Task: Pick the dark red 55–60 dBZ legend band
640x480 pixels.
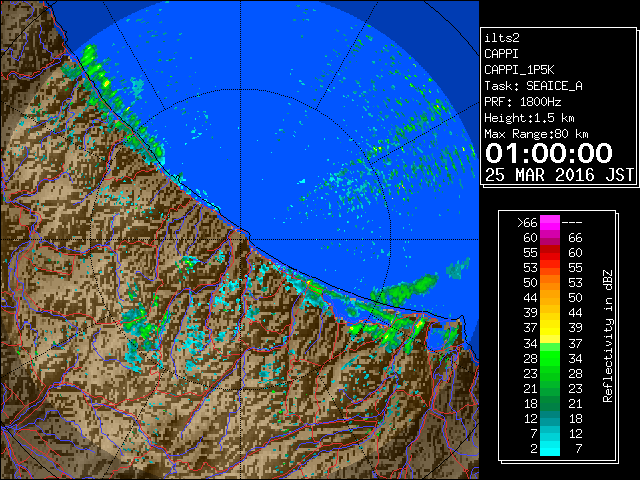Action: click(550, 253)
